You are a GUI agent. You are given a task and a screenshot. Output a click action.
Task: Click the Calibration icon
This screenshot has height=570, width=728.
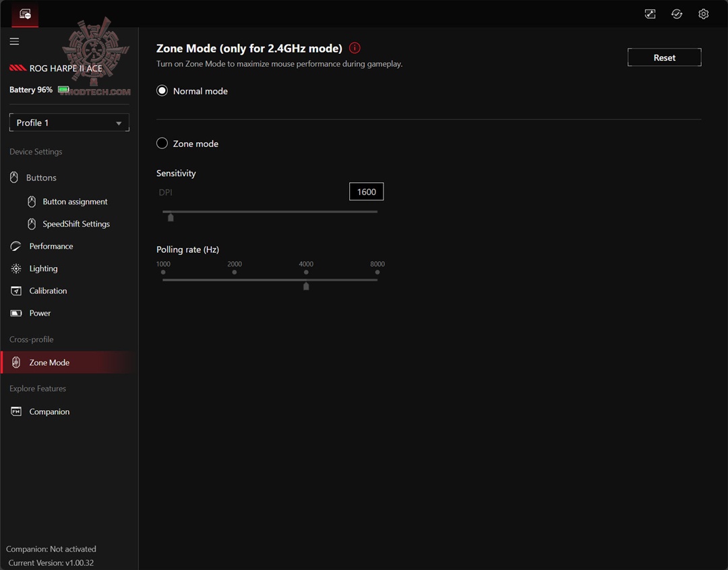click(x=16, y=290)
